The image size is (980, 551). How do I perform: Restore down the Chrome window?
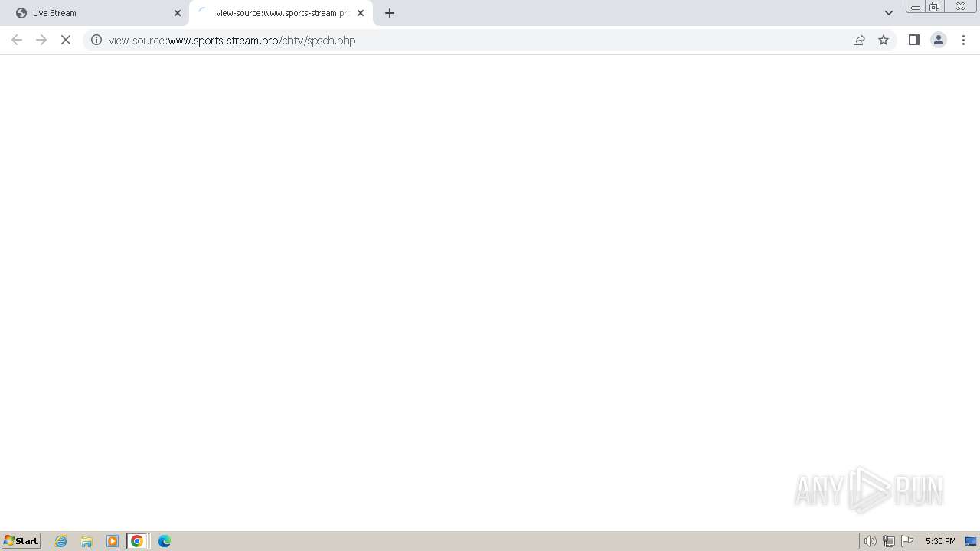pos(935,7)
